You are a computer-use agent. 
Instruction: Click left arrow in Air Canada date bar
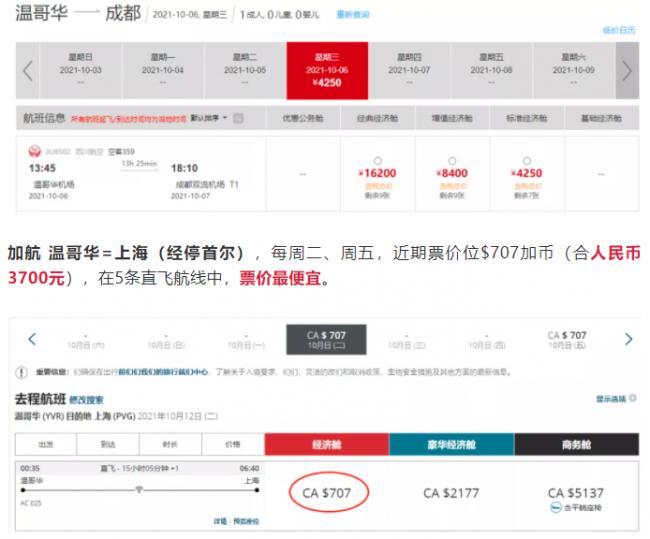[x=33, y=340]
